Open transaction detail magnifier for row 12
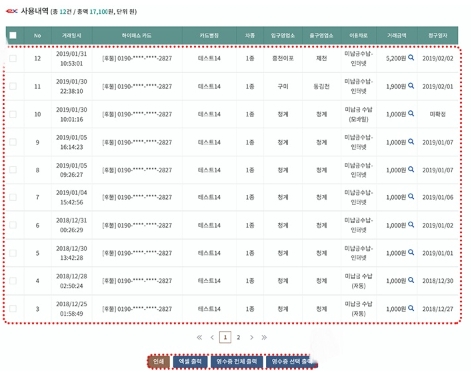Image resolution: width=471 pixels, height=373 pixels. tap(411, 58)
